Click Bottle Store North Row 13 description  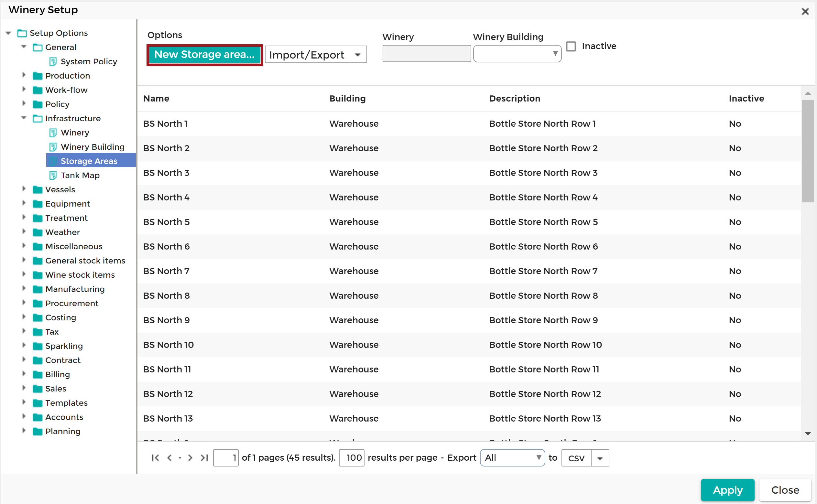[545, 419]
